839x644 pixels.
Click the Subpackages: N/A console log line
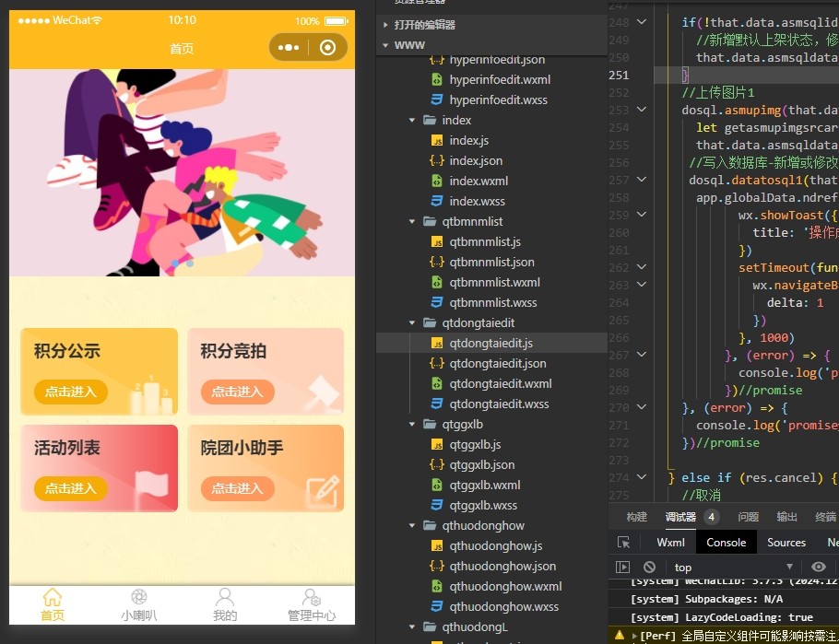(x=706, y=599)
